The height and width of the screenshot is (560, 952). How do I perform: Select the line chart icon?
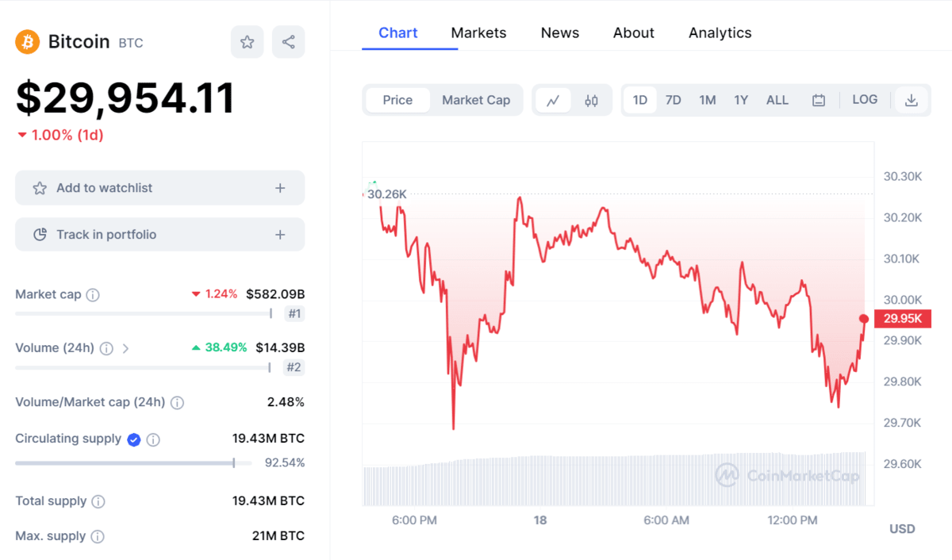click(553, 100)
